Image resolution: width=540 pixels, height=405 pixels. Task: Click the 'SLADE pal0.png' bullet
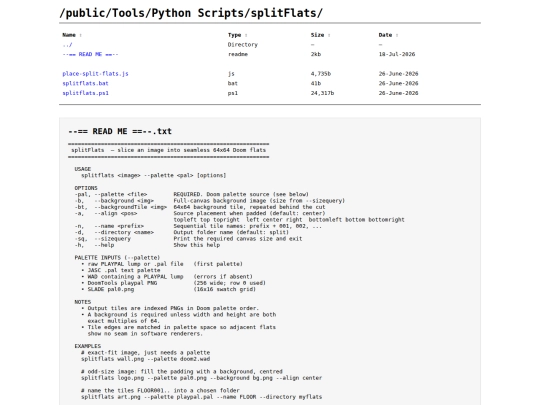[168, 289]
